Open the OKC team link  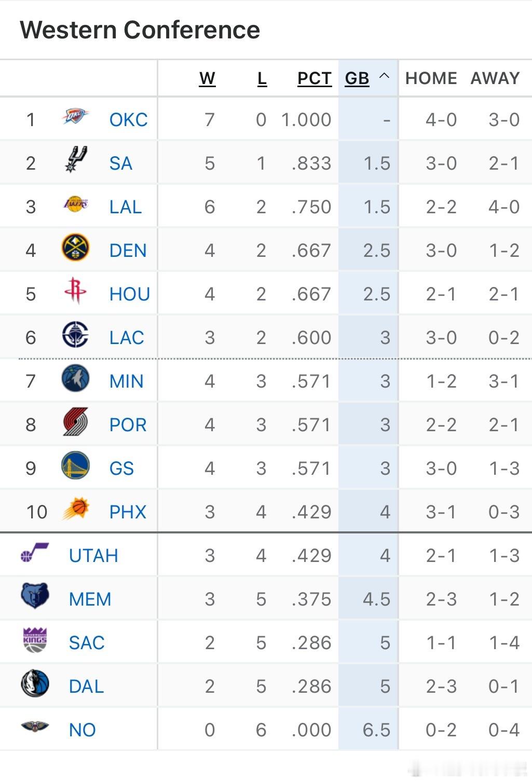click(128, 120)
